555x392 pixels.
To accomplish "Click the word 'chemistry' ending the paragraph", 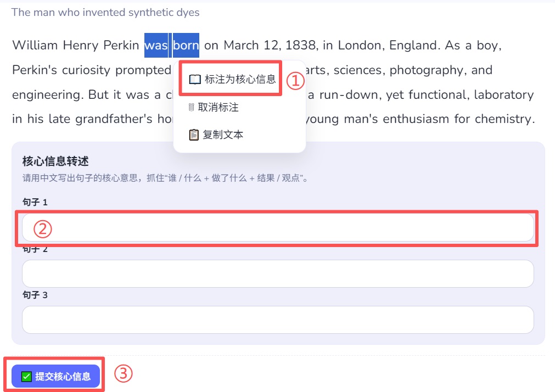I will (x=504, y=119).
